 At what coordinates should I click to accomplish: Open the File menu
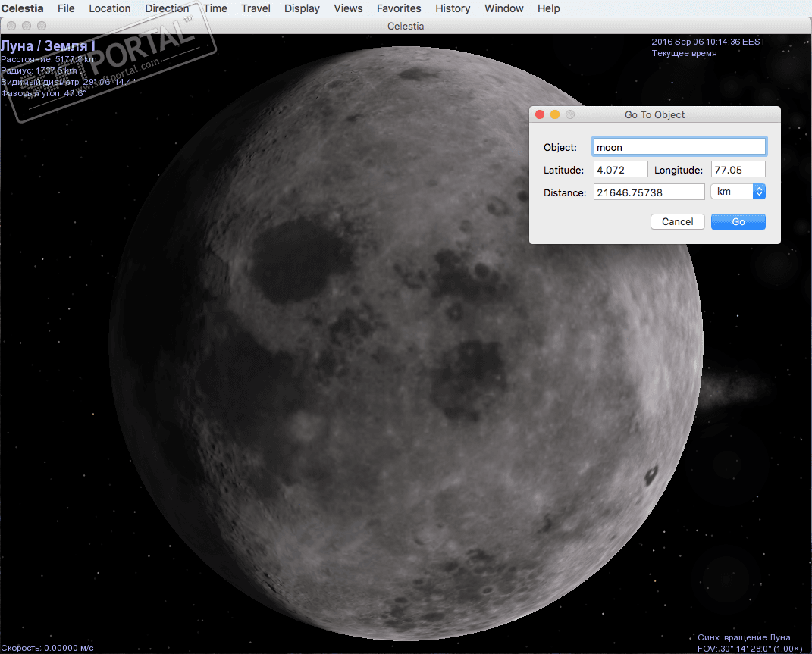tap(66, 8)
